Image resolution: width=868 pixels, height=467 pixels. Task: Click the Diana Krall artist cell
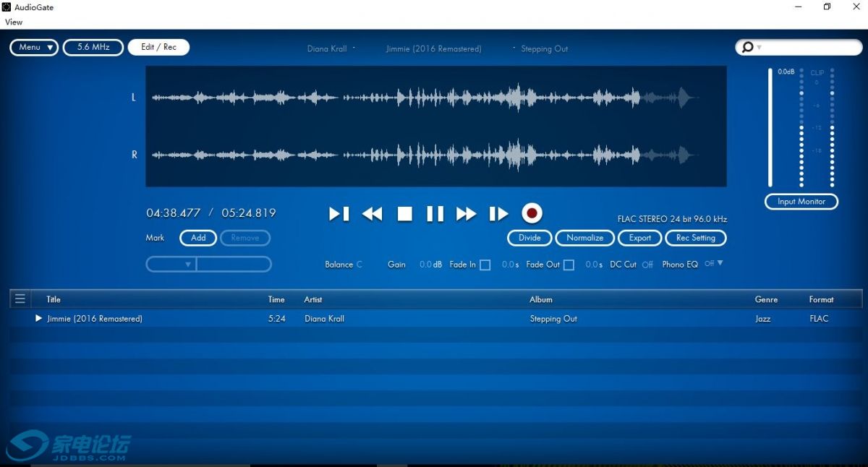(x=324, y=319)
